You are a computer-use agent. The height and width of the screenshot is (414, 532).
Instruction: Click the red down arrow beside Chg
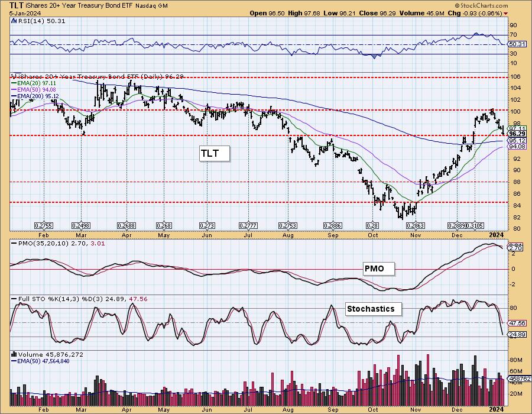pyautogui.click(x=506, y=14)
